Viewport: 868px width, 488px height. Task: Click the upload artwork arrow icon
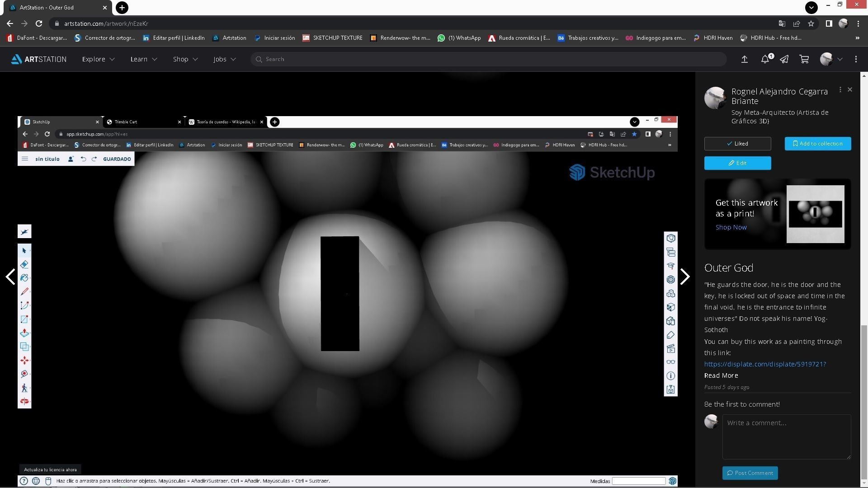pos(744,59)
